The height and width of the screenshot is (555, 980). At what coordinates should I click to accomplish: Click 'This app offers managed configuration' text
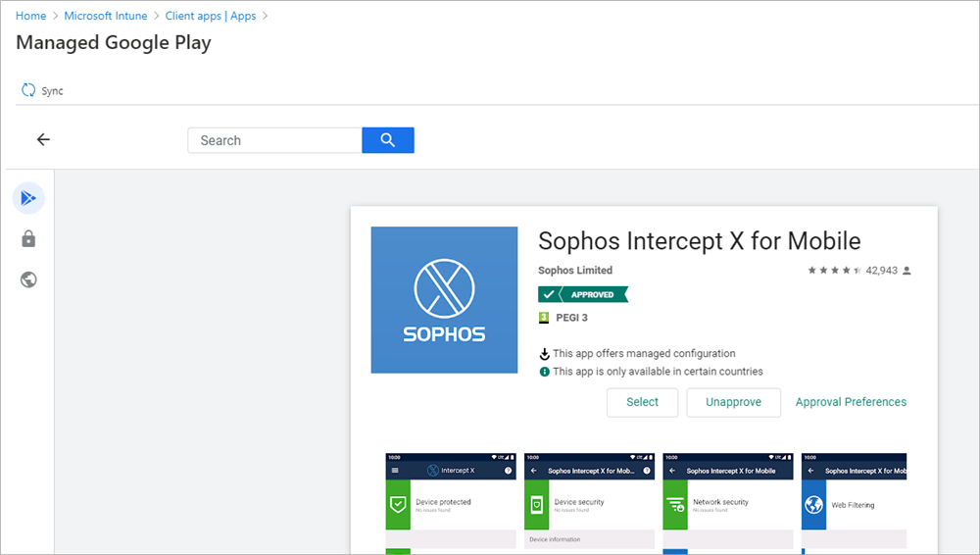point(644,354)
